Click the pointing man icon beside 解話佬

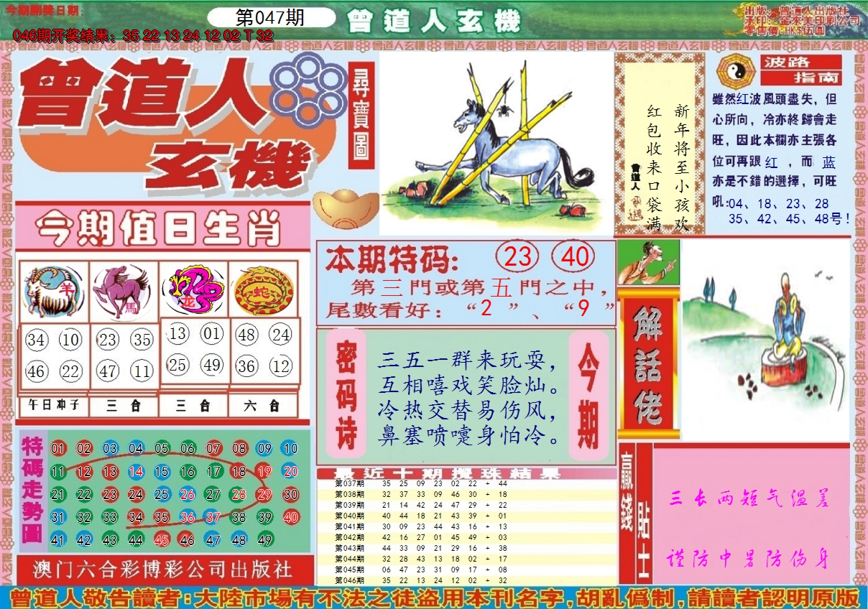648,262
